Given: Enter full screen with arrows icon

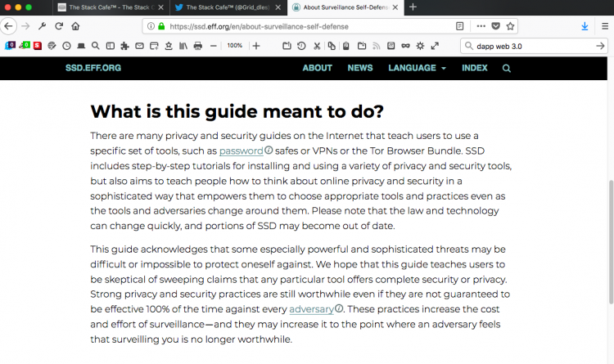Looking at the screenshot, I should [x=435, y=46].
